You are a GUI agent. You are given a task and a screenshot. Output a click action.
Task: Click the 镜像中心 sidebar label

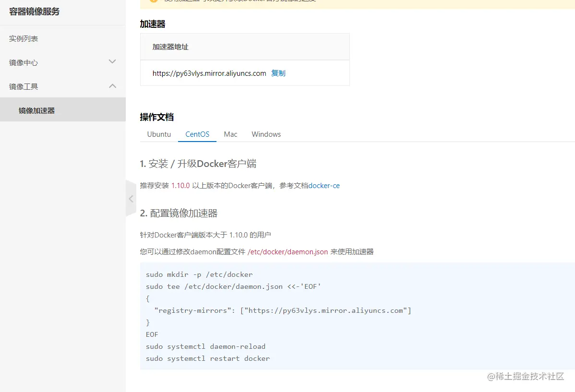tap(24, 62)
